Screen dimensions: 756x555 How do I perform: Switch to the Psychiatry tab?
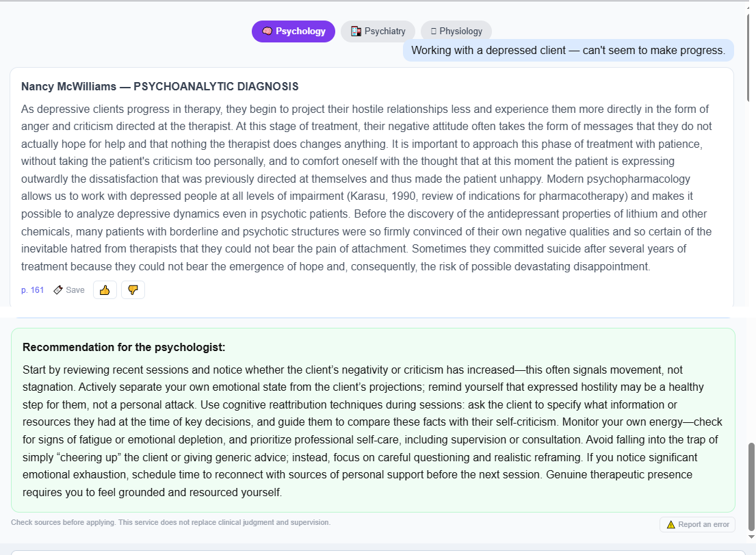pos(378,31)
